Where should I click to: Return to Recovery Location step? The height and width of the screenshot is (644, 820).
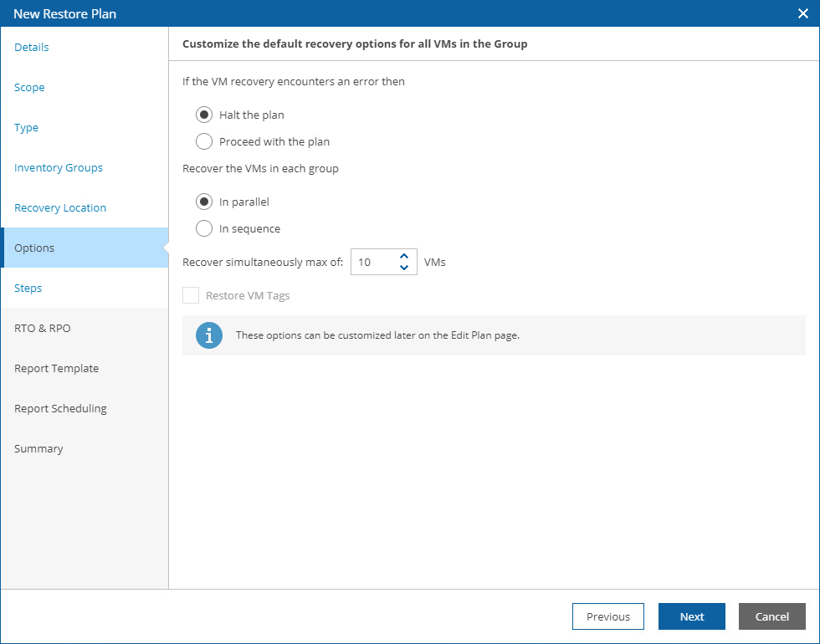click(60, 208)
